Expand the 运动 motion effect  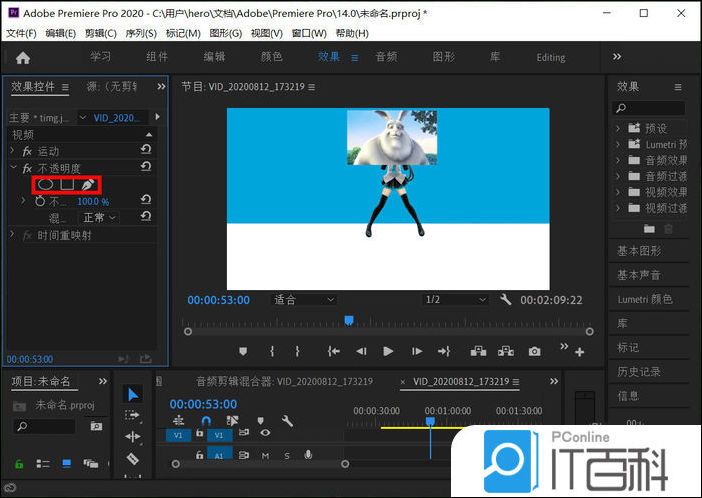(14, 151)
